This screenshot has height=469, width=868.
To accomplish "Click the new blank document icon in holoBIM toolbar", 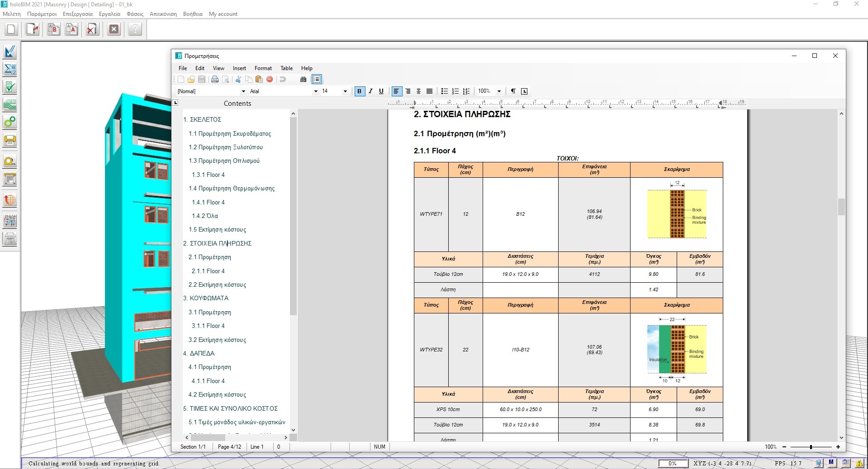I will click(x=11, y=29).
